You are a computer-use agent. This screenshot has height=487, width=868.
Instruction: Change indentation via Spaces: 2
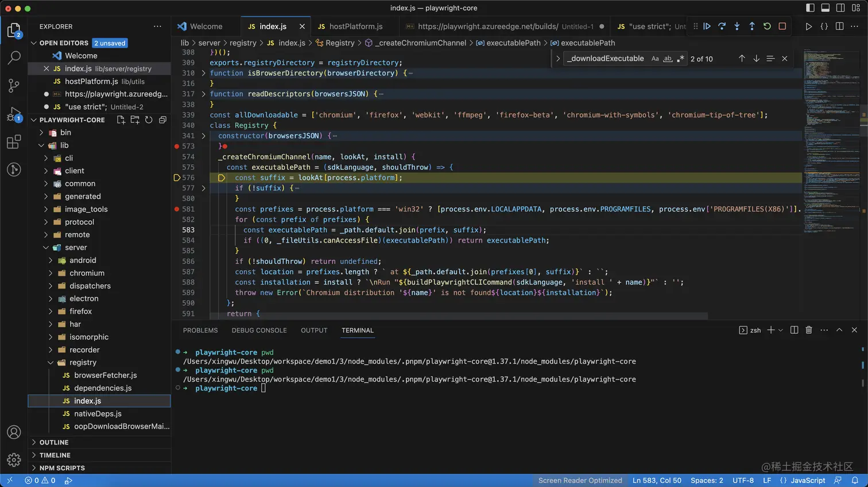pos(707,481)
